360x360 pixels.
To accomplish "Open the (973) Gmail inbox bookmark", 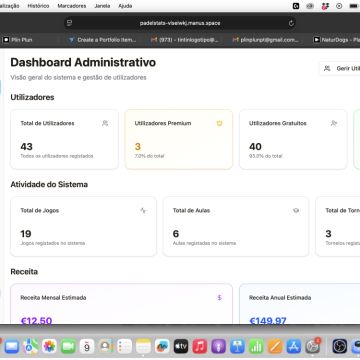I will 185,40.
